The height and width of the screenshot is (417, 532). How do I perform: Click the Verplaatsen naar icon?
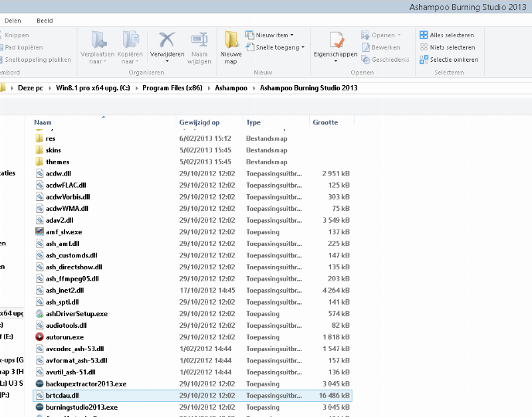pyautogui.click(x=98, y=39)
